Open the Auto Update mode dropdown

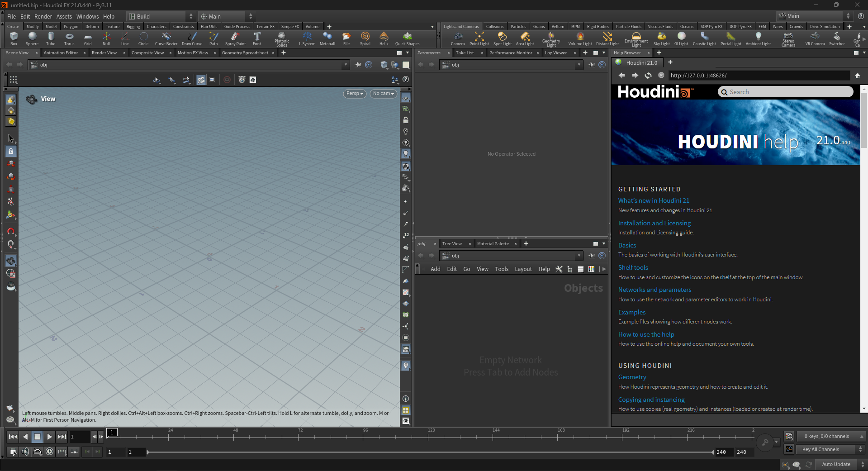tap(841, 464)
